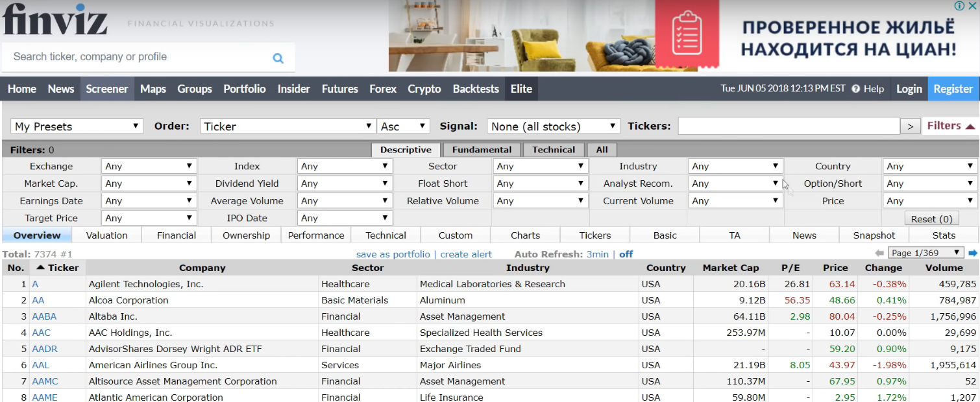Click the ad info icon
This screenshot has width=980, height=402.
click(959, 6)
